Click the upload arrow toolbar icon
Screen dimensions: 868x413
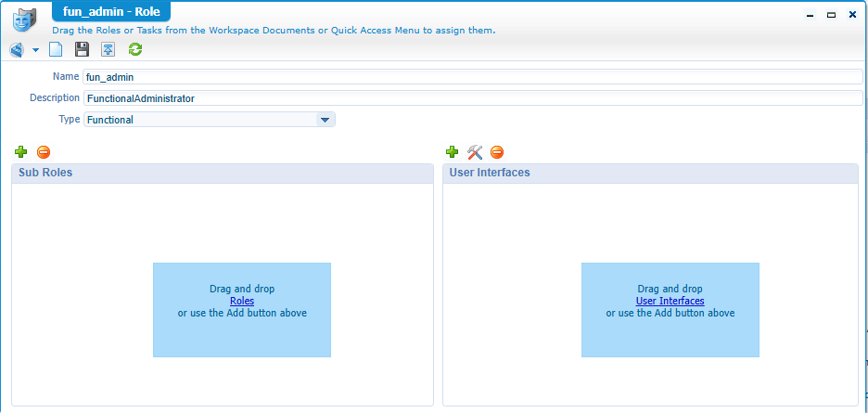point(108,50)
